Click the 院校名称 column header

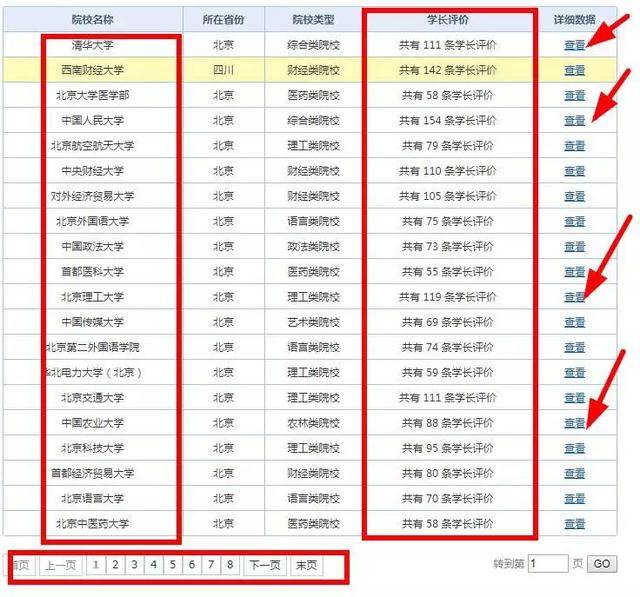(x=93, y=20)
